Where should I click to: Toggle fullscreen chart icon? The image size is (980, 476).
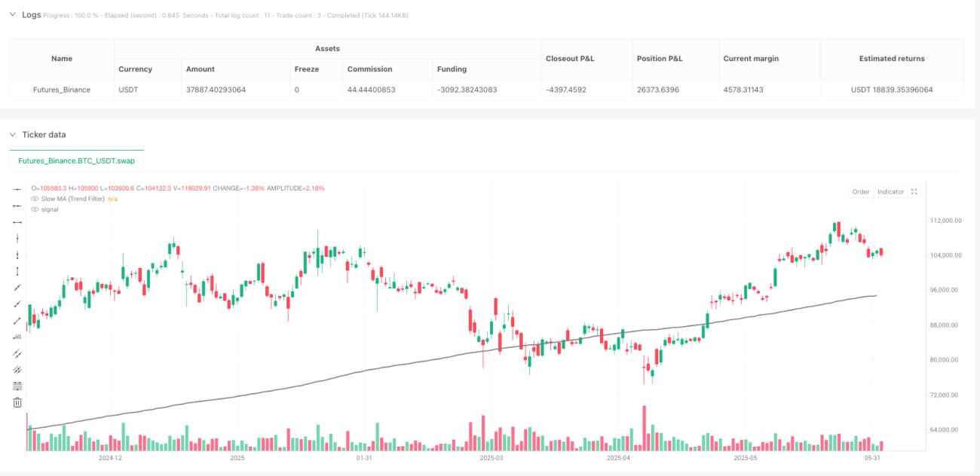[914, 191]
